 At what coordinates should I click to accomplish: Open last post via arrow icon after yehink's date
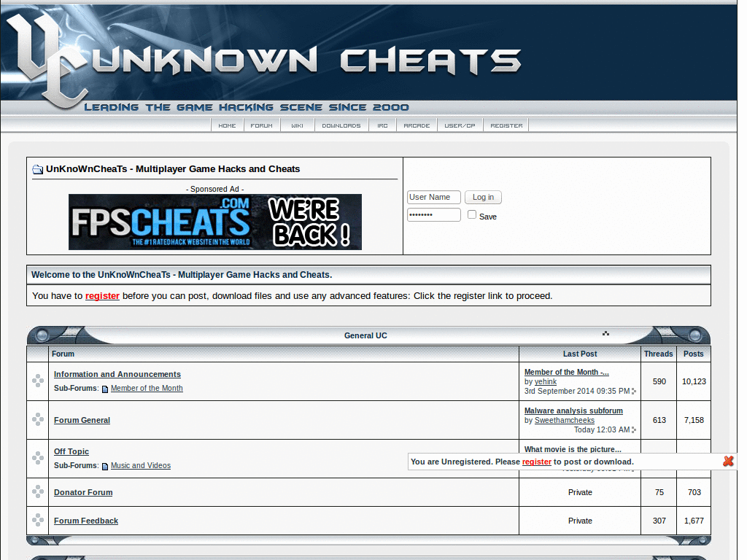(632, 392)
